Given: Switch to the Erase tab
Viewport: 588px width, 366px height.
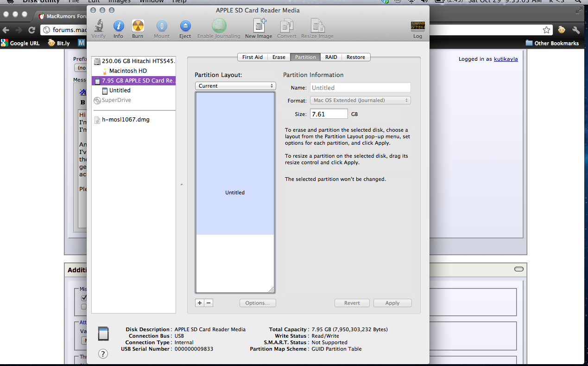Looking at the screenshot, I should [x=279, y=57].
